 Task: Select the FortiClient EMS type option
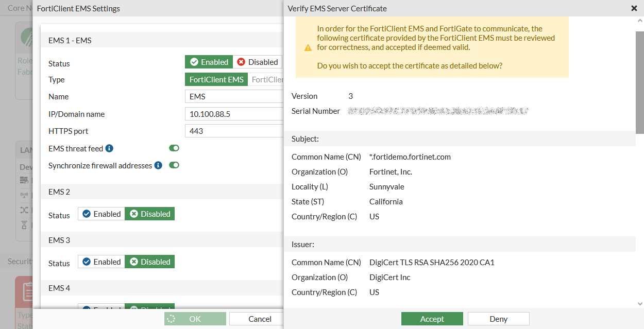(216, 79)
